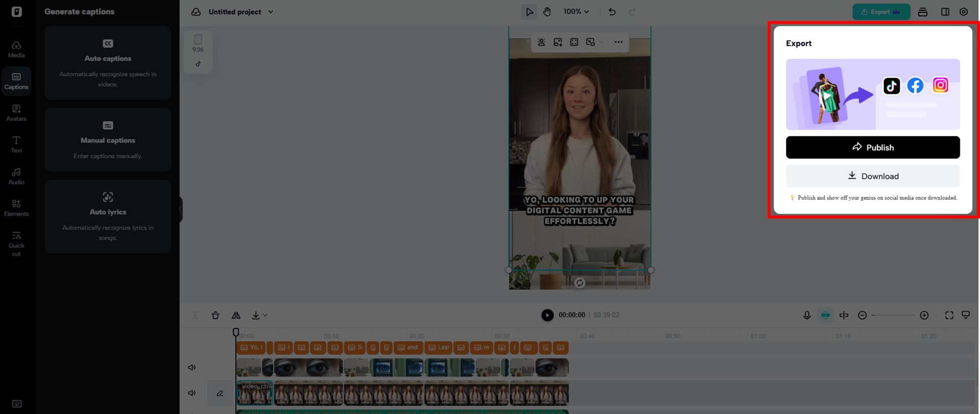
Task: Mute the avatar video track
Action: click(192, 393)
